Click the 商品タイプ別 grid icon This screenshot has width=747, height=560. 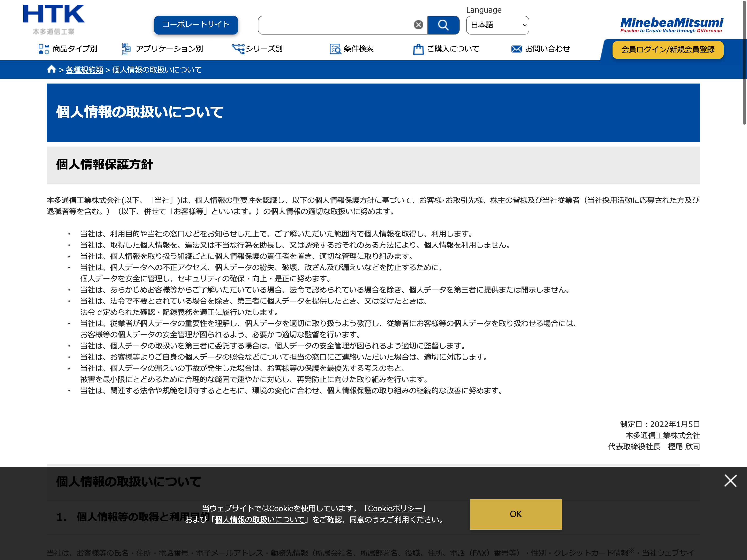(44, 49)
